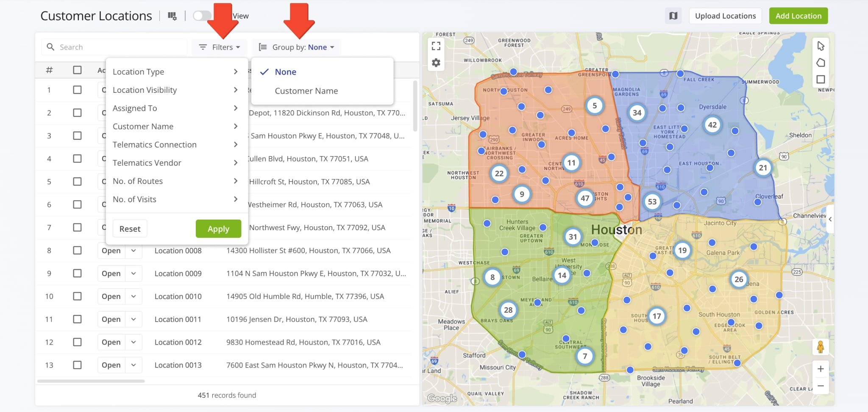Click Open button for Location 0012
Viewport: 868px width, 412px height.
111,342
